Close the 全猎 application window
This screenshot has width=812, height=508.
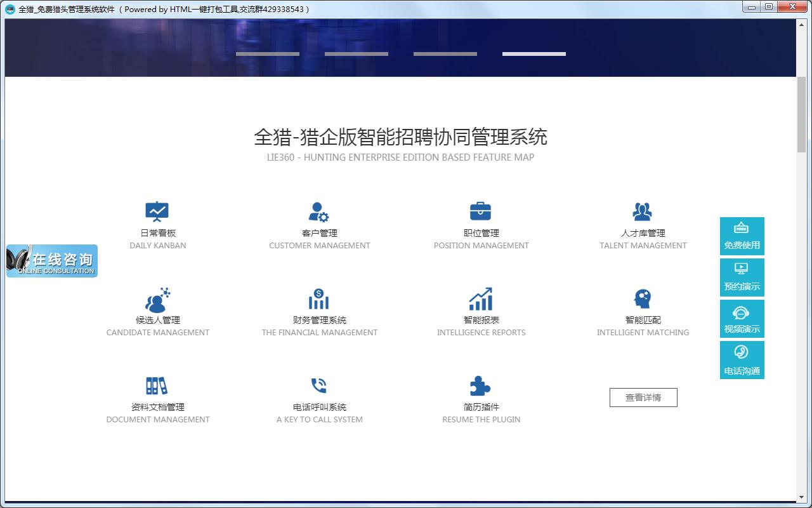pyautogui.click(x=792, y=7)
